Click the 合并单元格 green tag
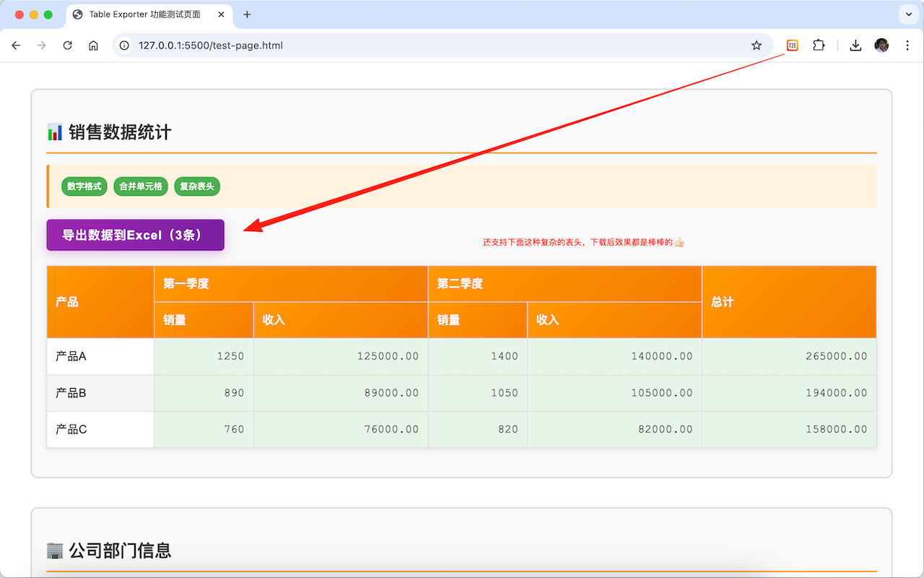Image resolution: width=924 pixels, height=578 pixels. [x=141, y=186]
